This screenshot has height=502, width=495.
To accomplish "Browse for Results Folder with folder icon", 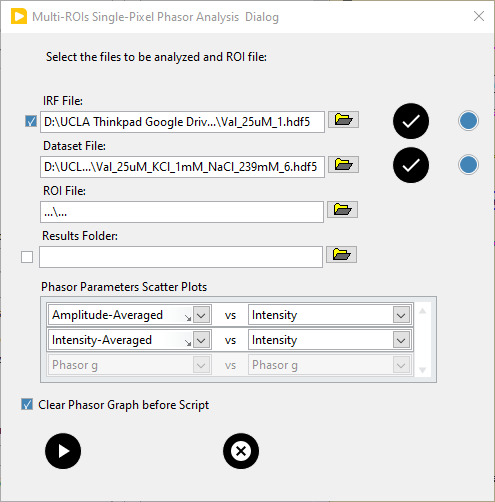I will pyautogui.click(x=341, y=255).
